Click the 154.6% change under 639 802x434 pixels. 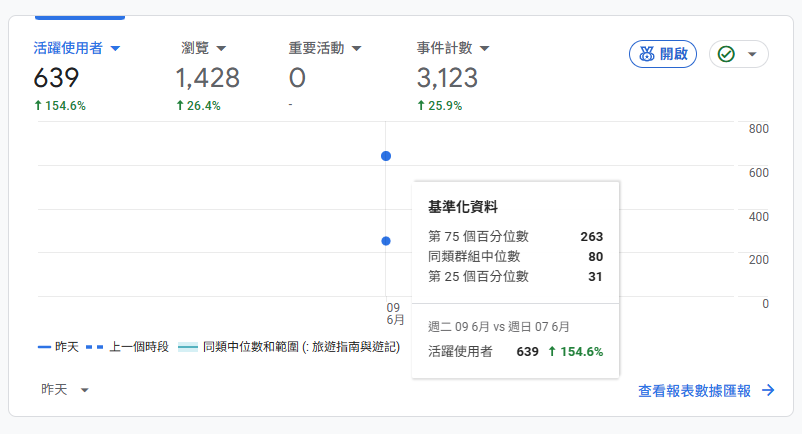click(60, 106)
